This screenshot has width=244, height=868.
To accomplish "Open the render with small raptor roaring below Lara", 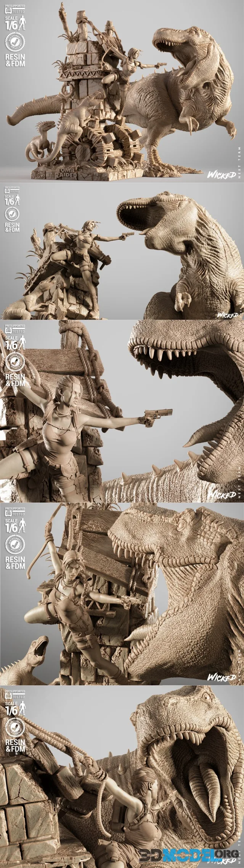I will [122, 594].
